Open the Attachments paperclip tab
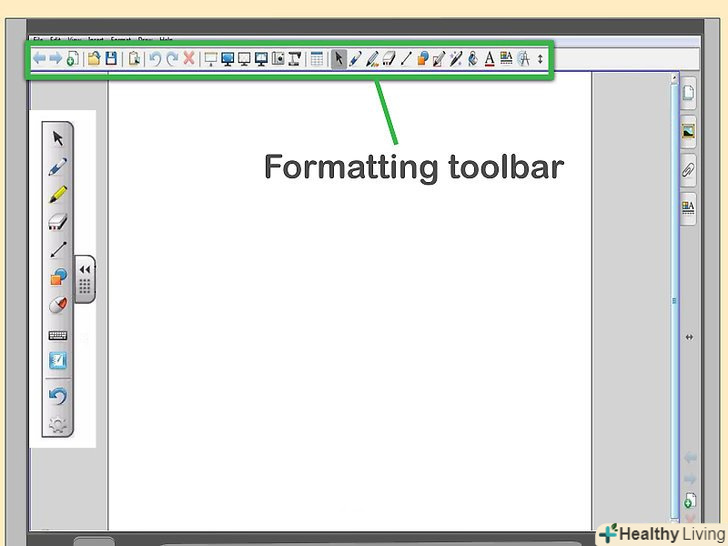 688,170
